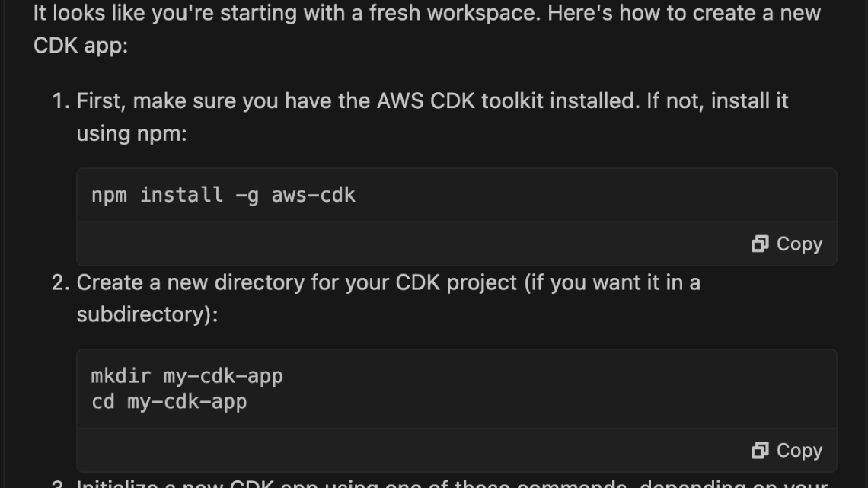Click the word 'aws-cdk' in first code block
Screen dimensions: 868x488
[314, 196]
